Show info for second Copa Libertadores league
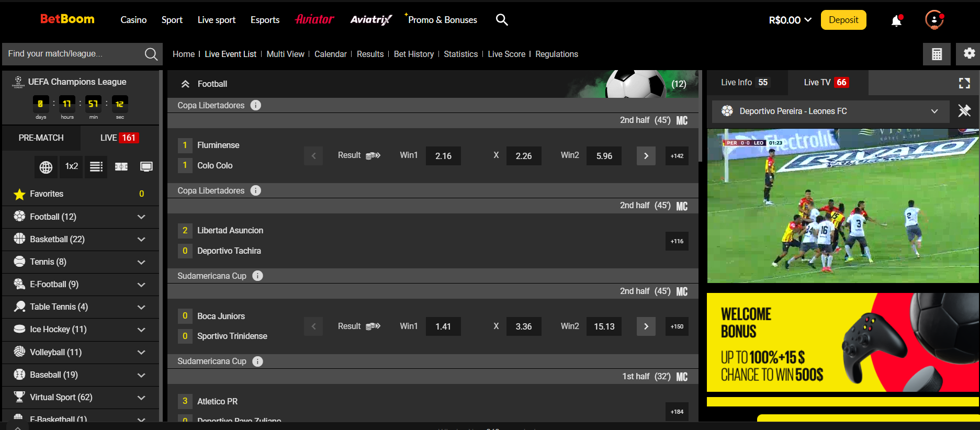The width and height of the screenshot is (980, 430). [x=256, y=190]
